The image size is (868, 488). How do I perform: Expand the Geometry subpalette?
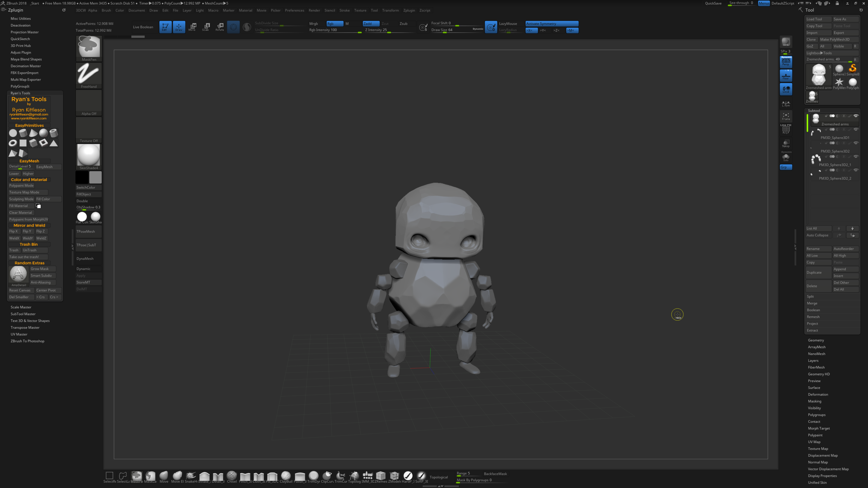pos(816,340)
